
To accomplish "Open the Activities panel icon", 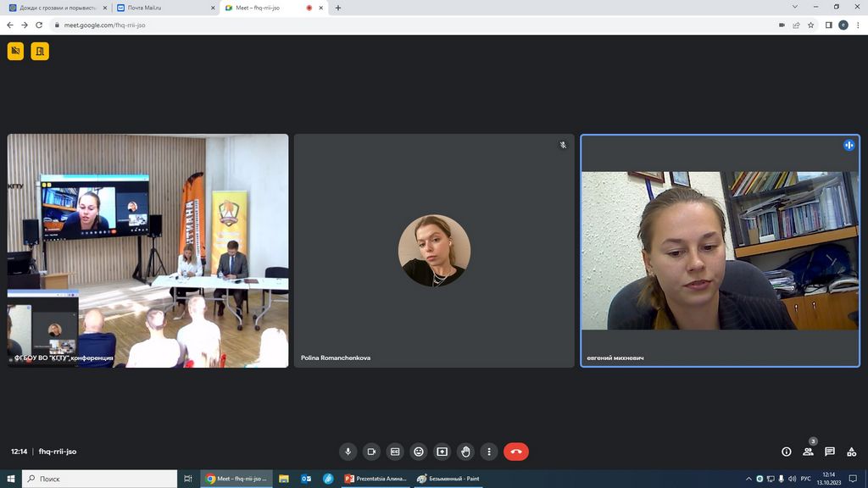I will [x=851, y=452].
